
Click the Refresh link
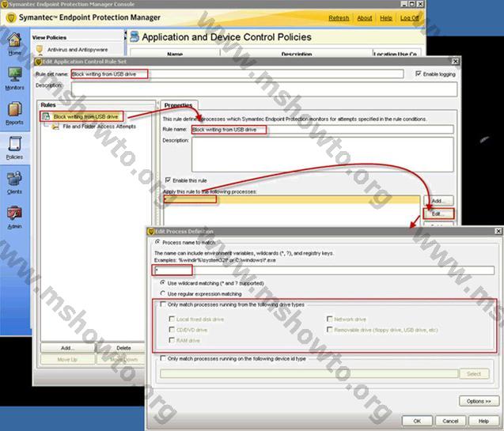[339, 18]
